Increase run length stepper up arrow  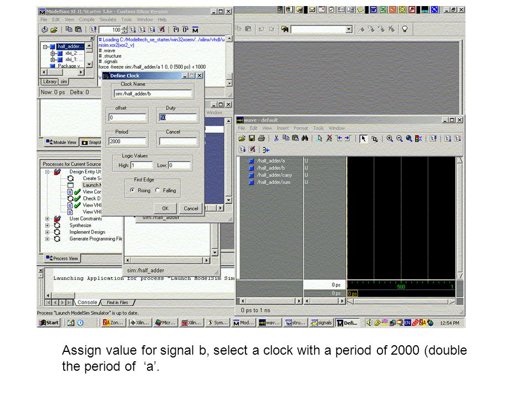[124, 28]
